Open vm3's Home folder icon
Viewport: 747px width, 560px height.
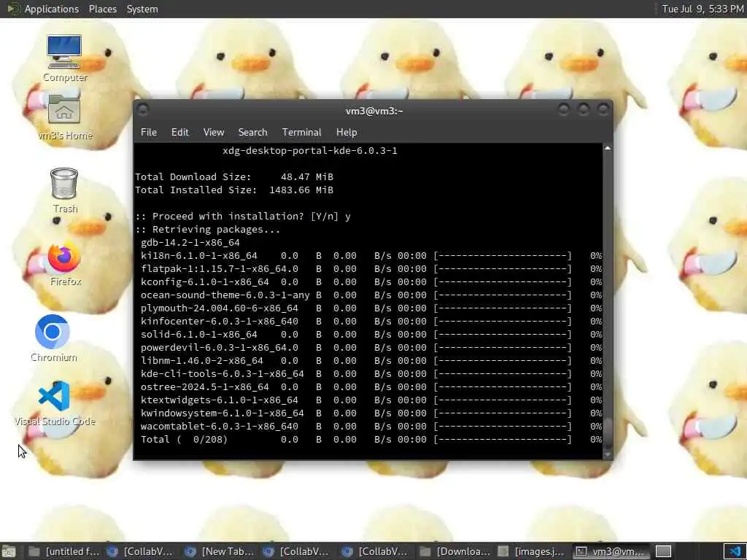coord(64,117)
